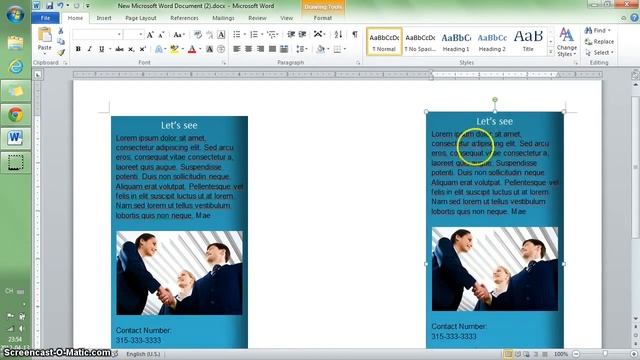
Task: Align text to the left
Action: click(x=236, y=49)
